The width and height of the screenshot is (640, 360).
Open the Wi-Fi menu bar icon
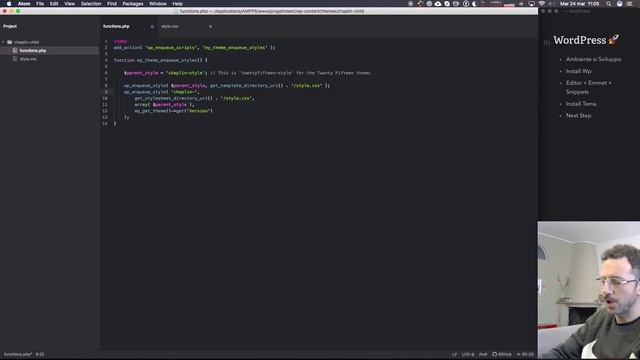coord(542,4)
